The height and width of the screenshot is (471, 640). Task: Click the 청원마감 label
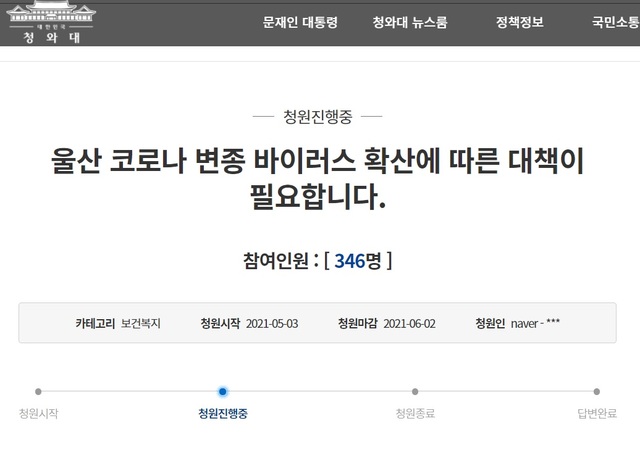tap(358, 324)
